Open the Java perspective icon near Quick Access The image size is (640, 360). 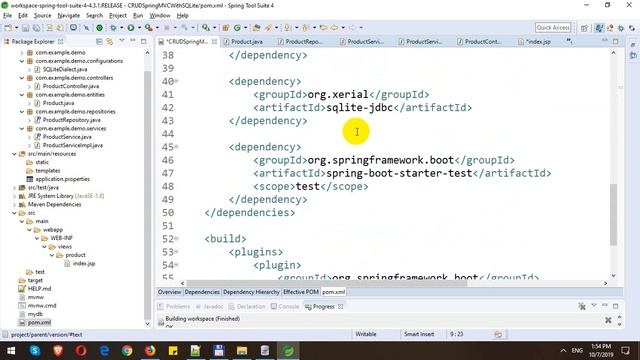(x=599, y=28)
